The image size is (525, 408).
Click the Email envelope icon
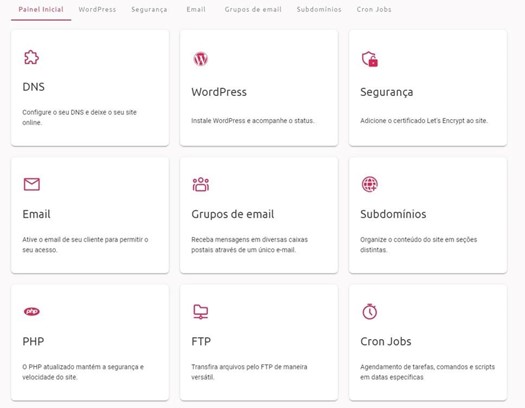click(x=32, y=184)
